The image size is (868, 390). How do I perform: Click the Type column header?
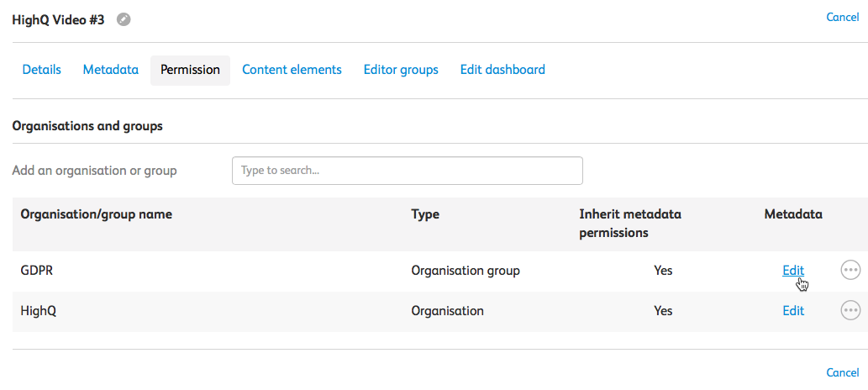click(425, 214)
